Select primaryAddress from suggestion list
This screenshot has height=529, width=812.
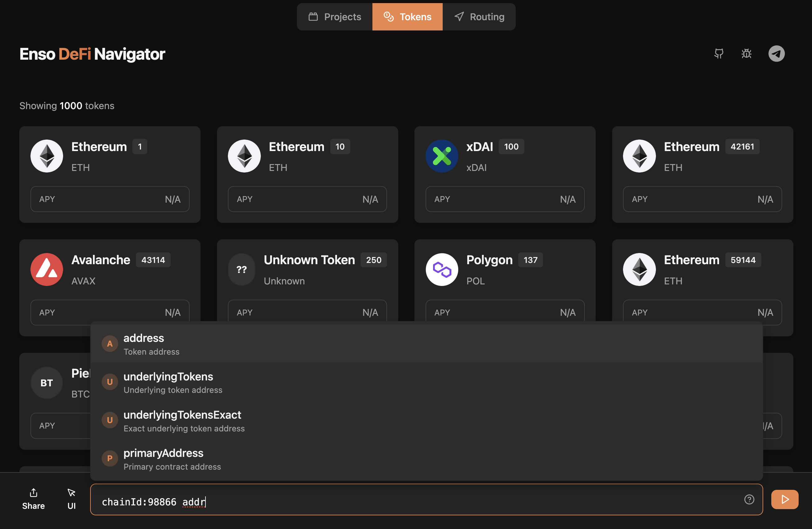[164, 458]
